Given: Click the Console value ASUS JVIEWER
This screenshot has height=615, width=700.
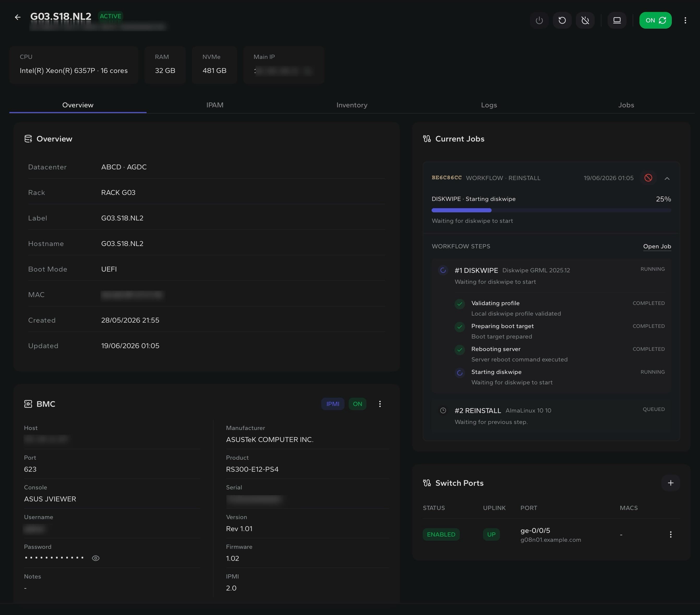Looking at the screenshot, I should point(50,499).
